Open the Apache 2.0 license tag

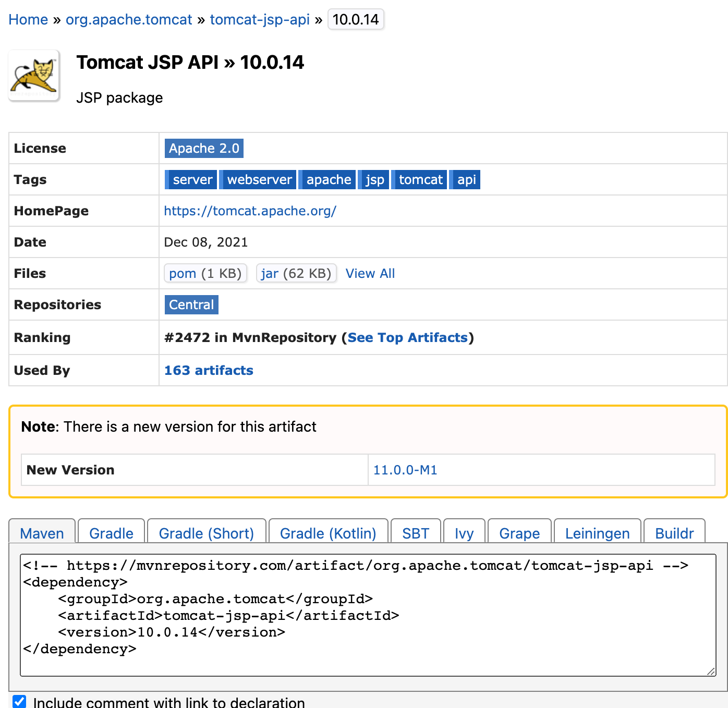coord(204,148)
